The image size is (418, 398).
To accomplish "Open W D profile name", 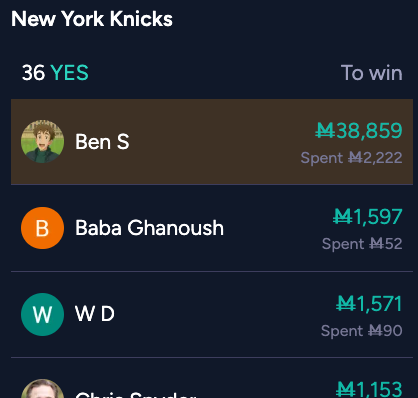I will tap(95, 314).
